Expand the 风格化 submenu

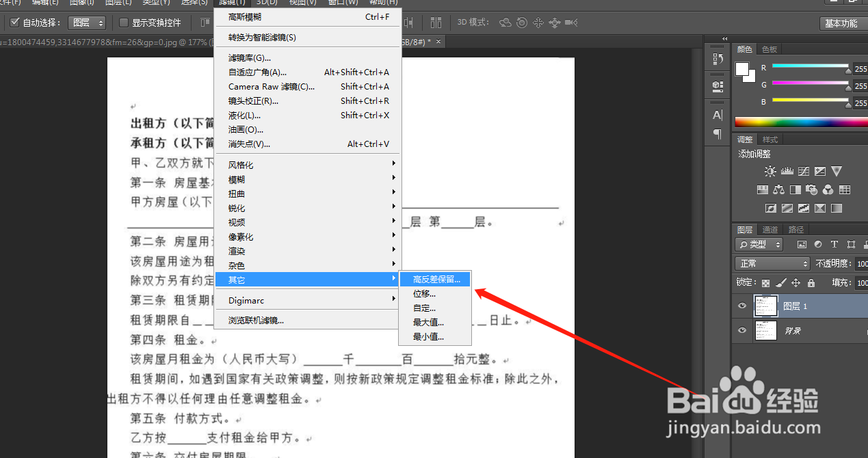[307, 165]
